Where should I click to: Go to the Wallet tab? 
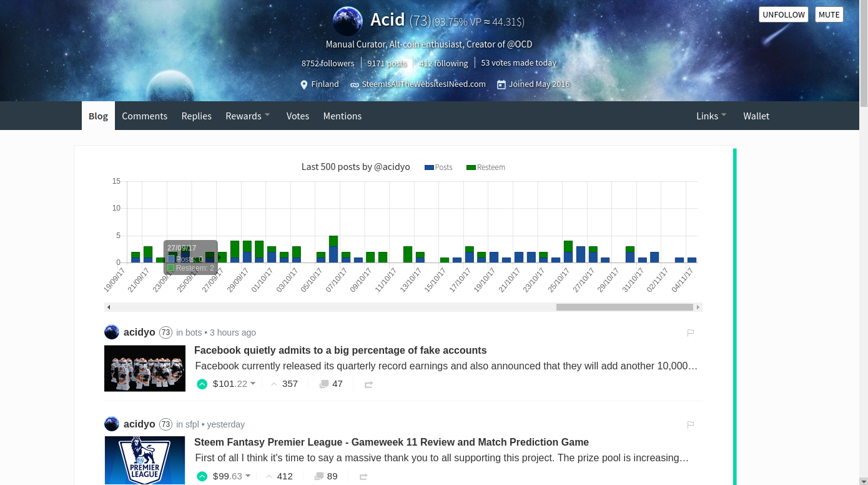click(756, 116)
